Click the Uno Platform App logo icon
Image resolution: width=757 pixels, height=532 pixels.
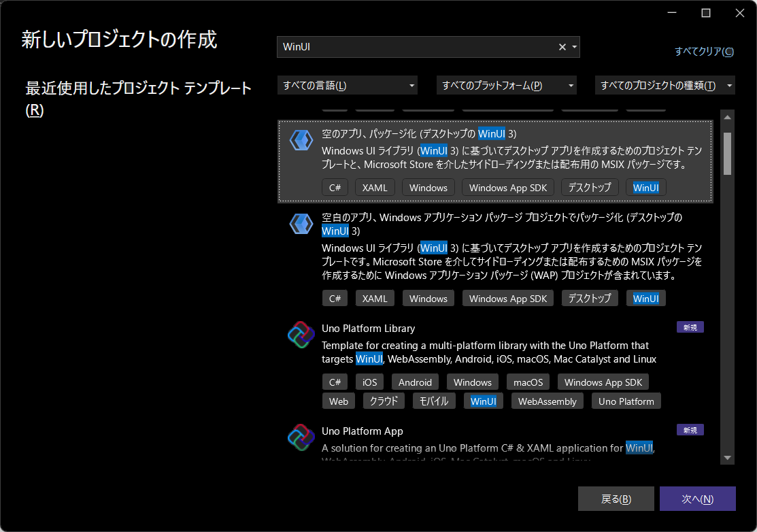(x=301, y=437)
